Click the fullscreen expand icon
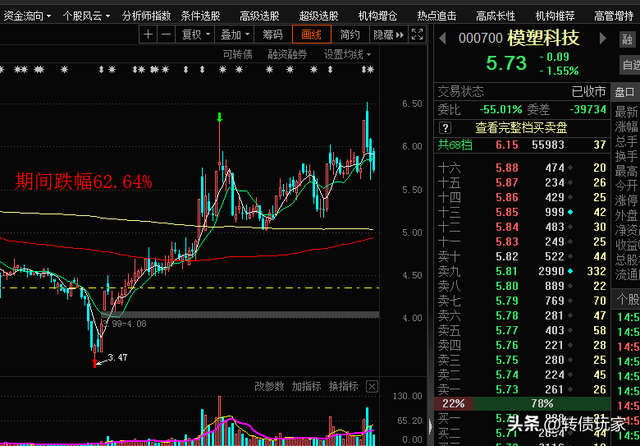Viewport: 640px width, 446px height. pyautogui.click(x=417, y=35)
